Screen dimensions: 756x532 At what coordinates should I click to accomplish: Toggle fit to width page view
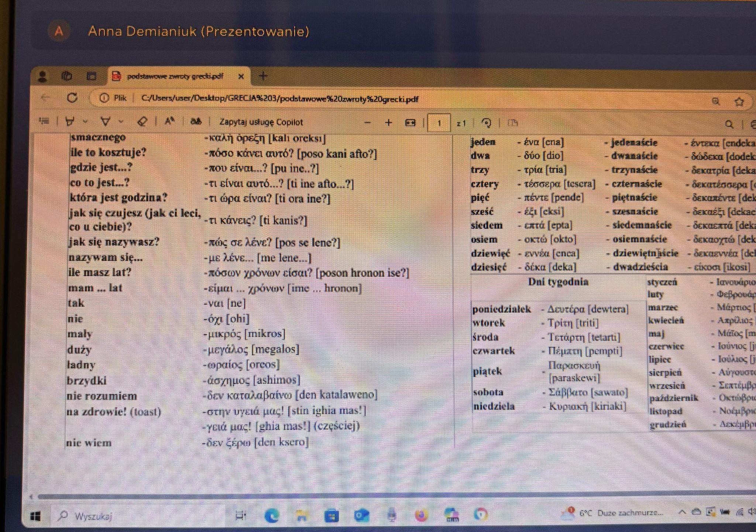coord(410,123)
